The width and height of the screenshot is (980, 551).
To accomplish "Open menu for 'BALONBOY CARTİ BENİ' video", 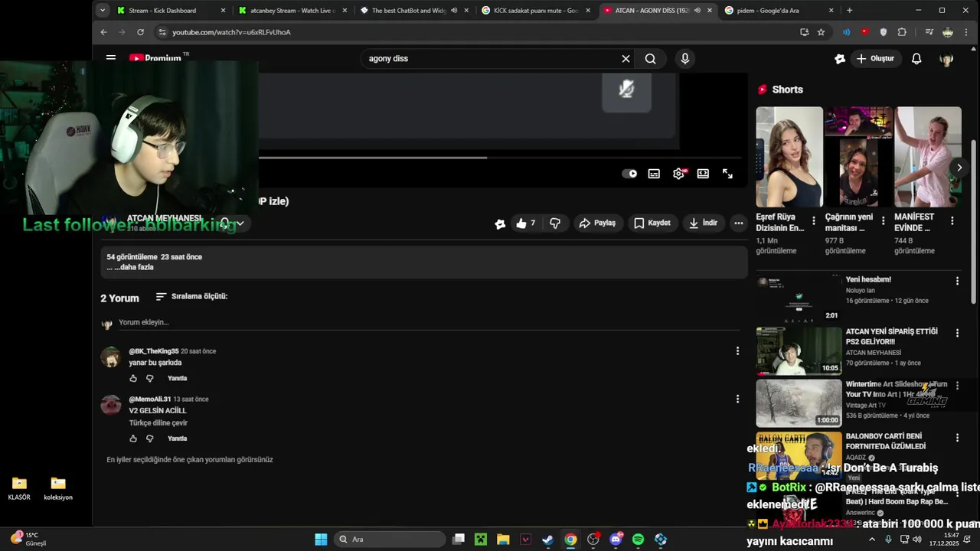I will coord(957,438).
